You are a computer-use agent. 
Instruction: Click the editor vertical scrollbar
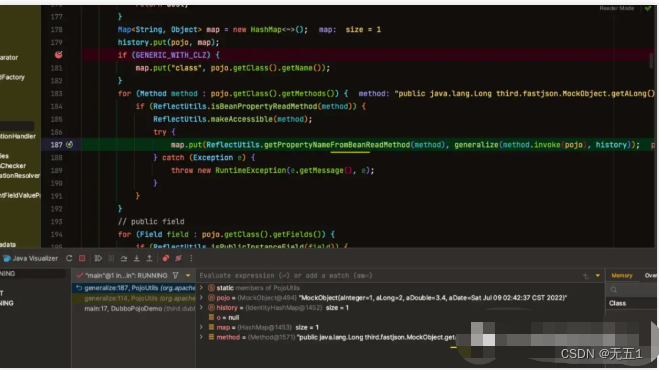pos(652,60)
